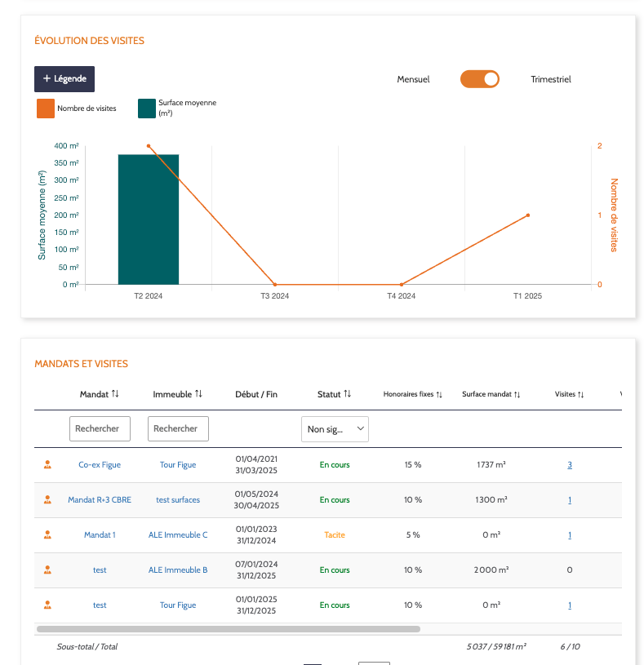Sort by Surface mandat column

[x=517, y=395]
